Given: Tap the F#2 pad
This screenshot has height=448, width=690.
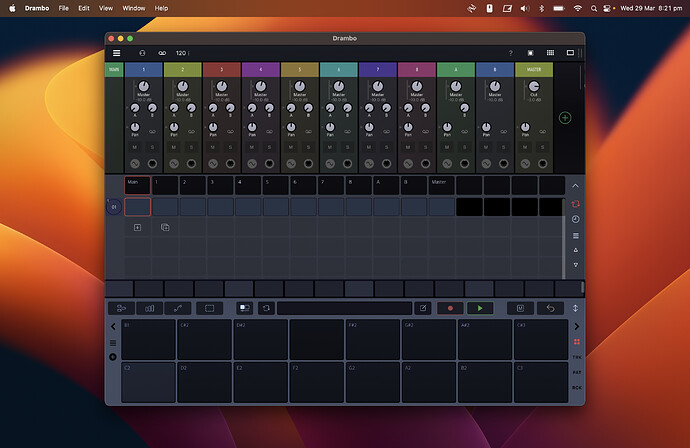Looking at the screenshot, I should (373, 339).
